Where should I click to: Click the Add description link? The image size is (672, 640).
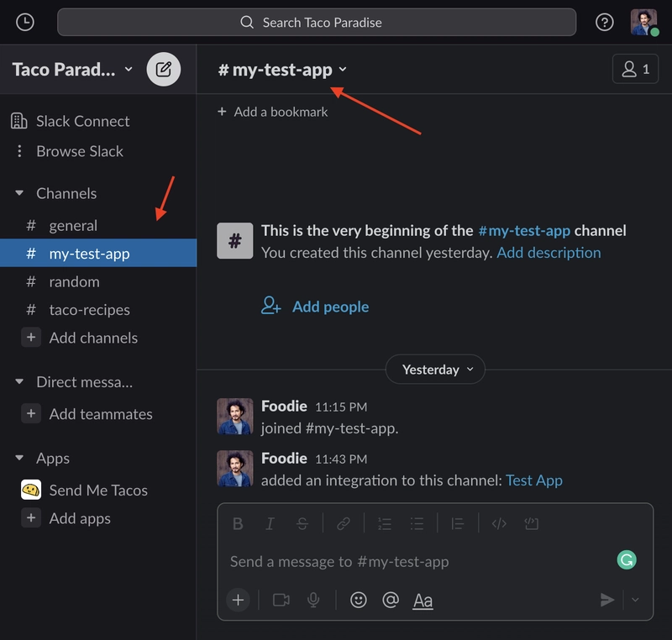549,253
